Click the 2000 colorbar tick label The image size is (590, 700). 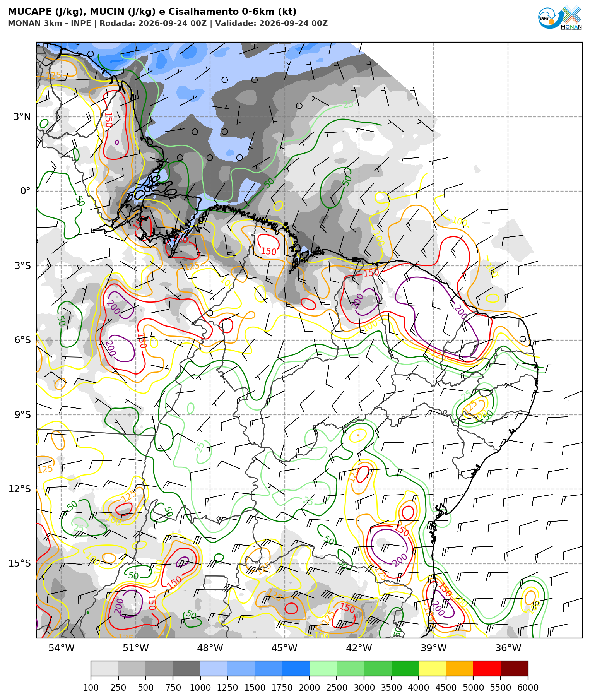310,688
